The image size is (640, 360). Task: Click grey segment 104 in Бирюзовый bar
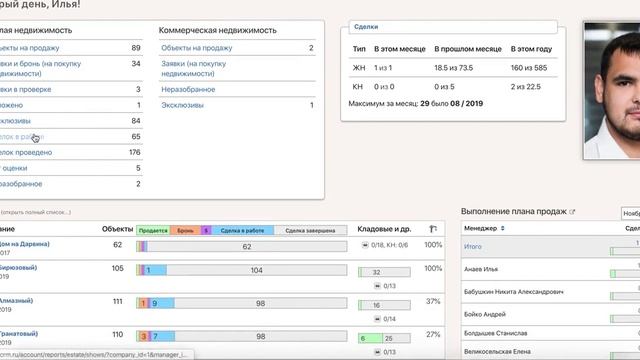pyautogui.click(x=257, y=270)
